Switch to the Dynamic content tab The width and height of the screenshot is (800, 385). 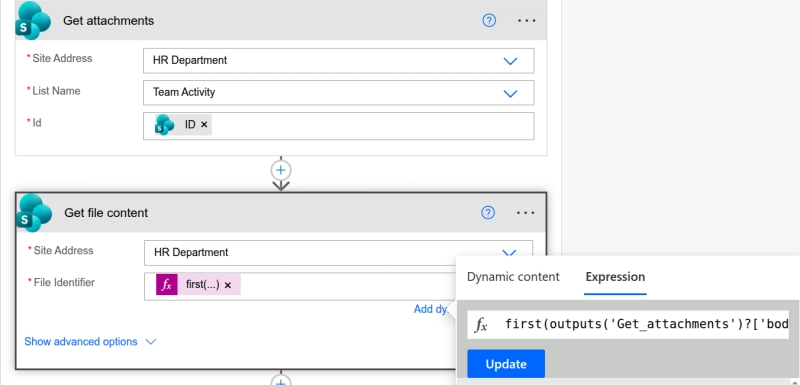[513, 277]
